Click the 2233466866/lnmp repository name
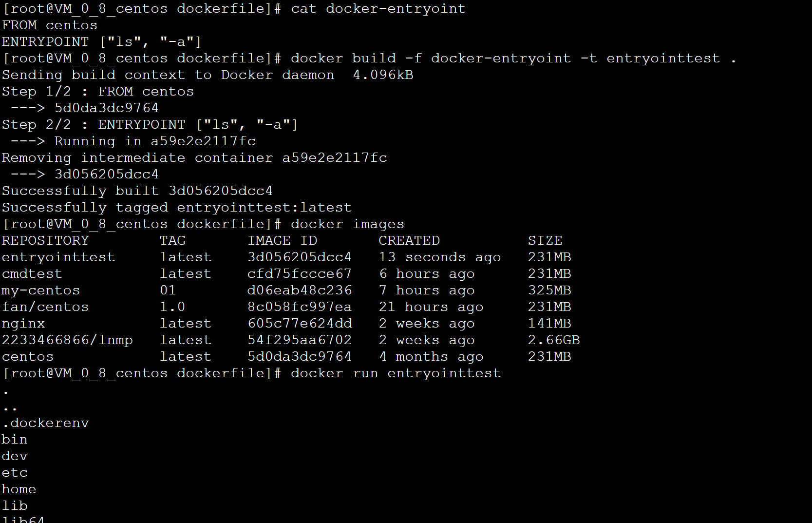 click(x=67, y=340)
